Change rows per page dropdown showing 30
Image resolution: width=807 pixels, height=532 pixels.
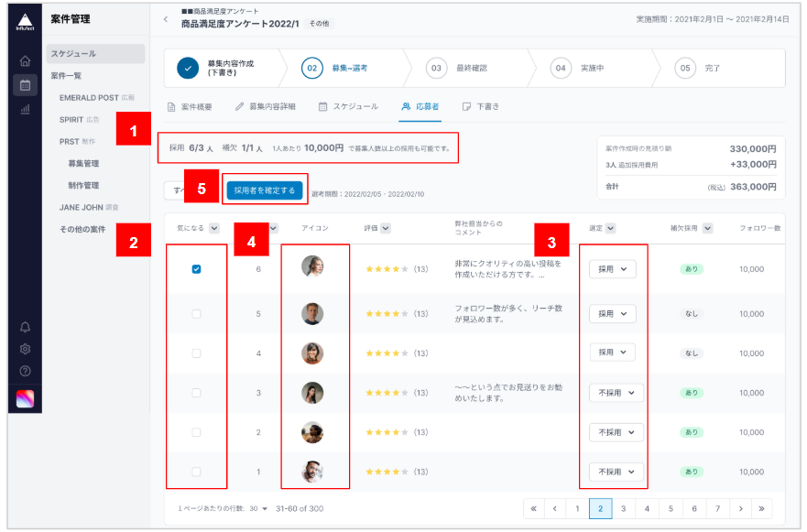[x=259, y=509]
